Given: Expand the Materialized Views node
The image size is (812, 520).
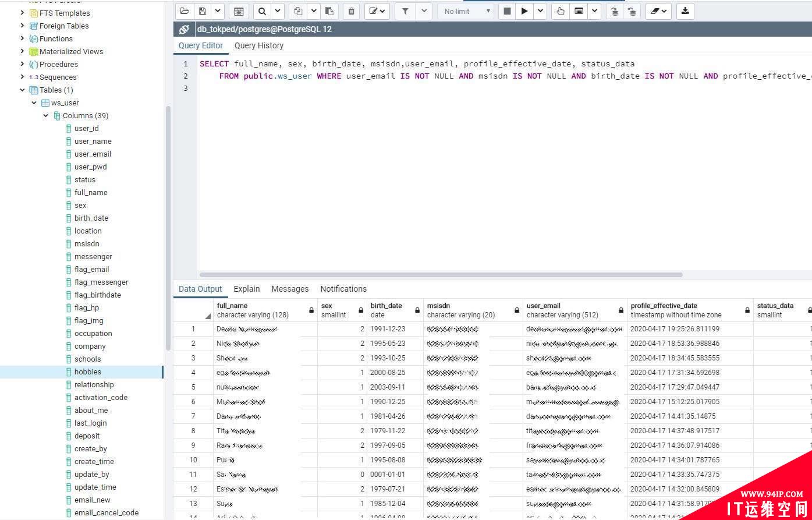Looking at the screenshot, I should (x=22, y=51).
